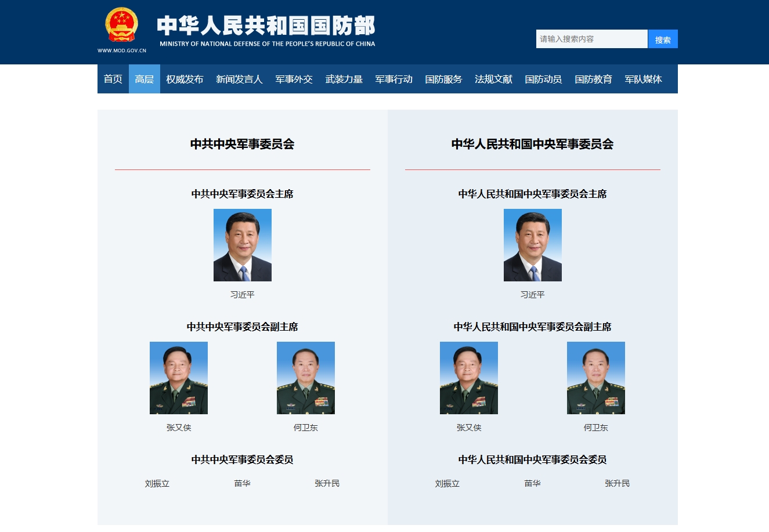Click the 中华人民共和国中央军事委员会 panel heading
The height and width of the screenshot is (532, 769).
[x=533, y=144]
